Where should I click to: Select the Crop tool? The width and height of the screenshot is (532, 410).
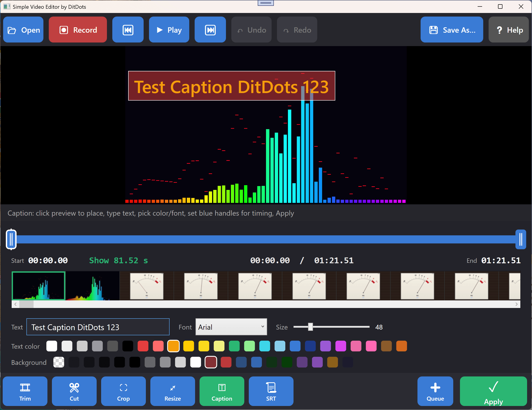[123, 391]
